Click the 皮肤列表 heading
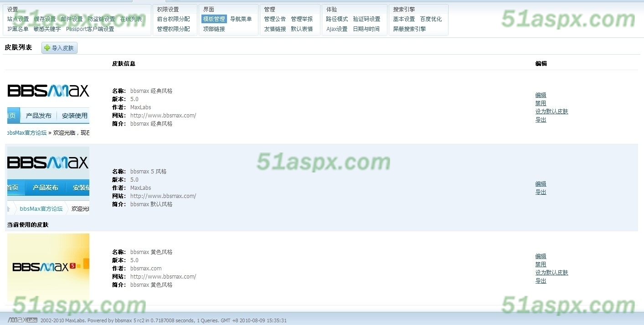The height and width of the screenshot is (325, 644). point(18,47)
